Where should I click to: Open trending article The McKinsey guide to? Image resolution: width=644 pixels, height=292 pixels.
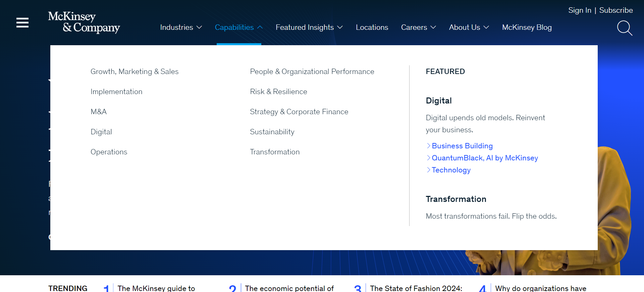[156, 288]
